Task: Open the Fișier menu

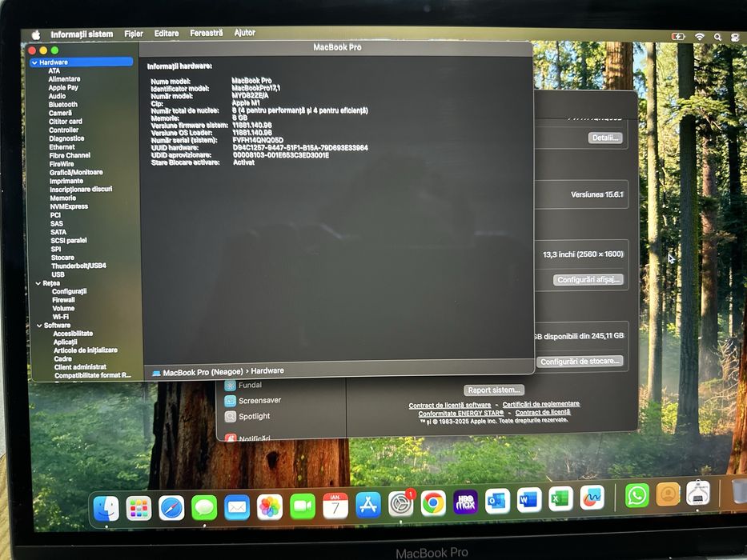Action: coord(134,34)
